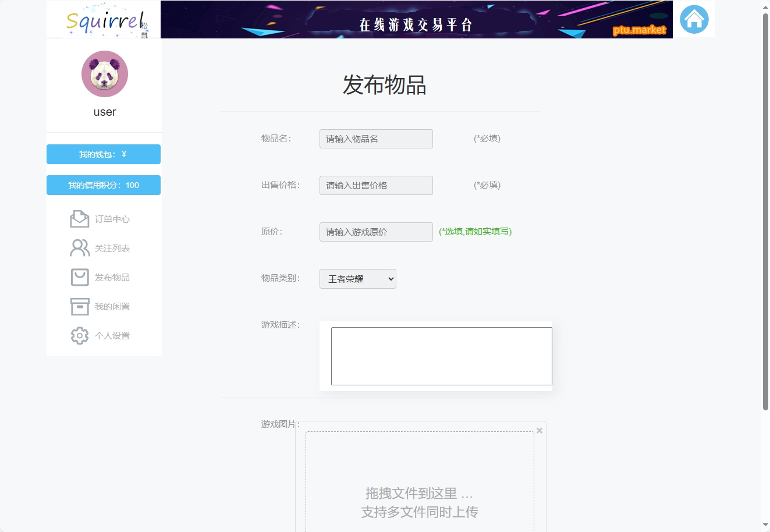Click the 我的钱包 wallet button
This screenshot has width=770, height=532.
point(104,154)
